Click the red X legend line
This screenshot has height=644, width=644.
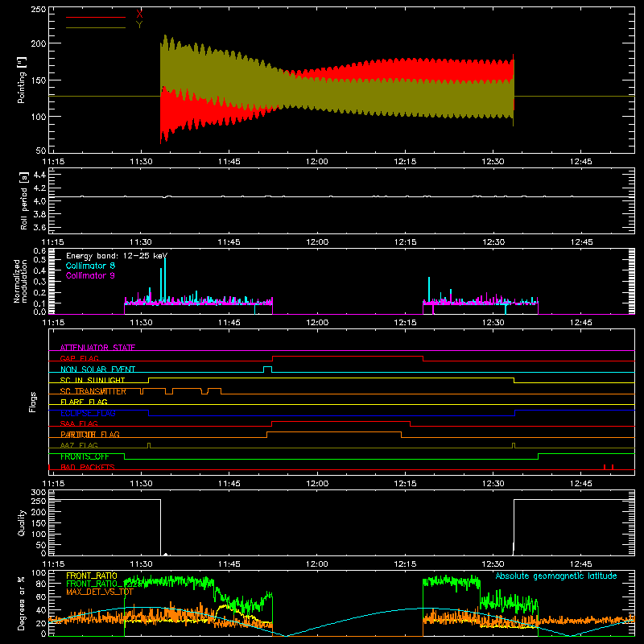[x=96, y=17]
